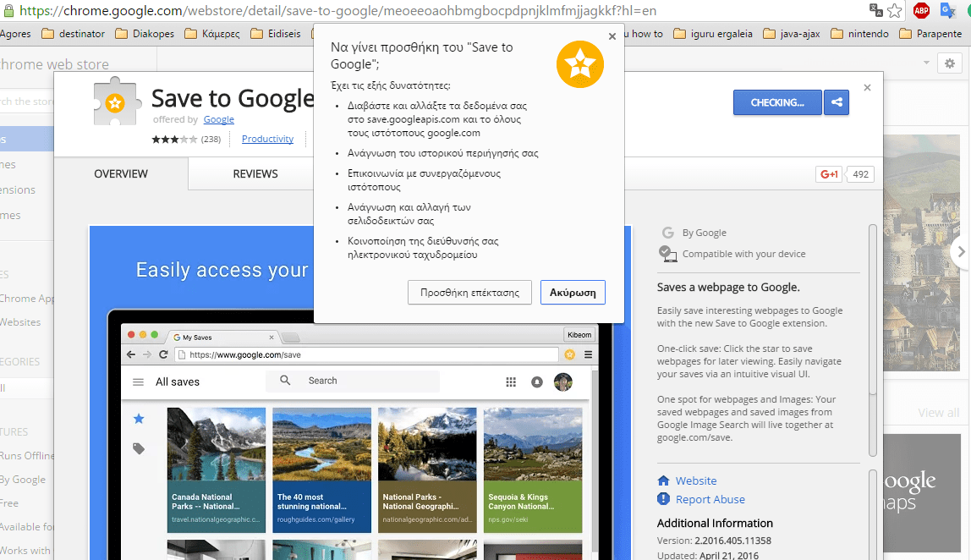Close the permission dialog with the X
Viewport: 971px width, 560px height.
pos(612,36)
